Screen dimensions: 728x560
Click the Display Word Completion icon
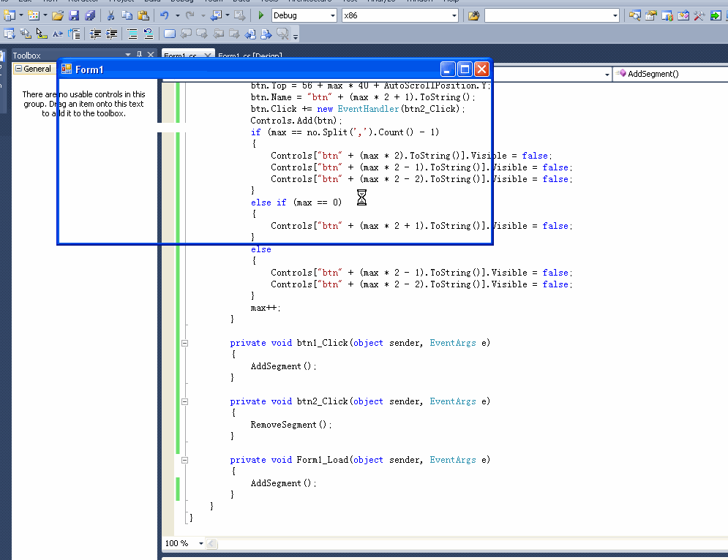pyautogui.click(x=58, y=34)
